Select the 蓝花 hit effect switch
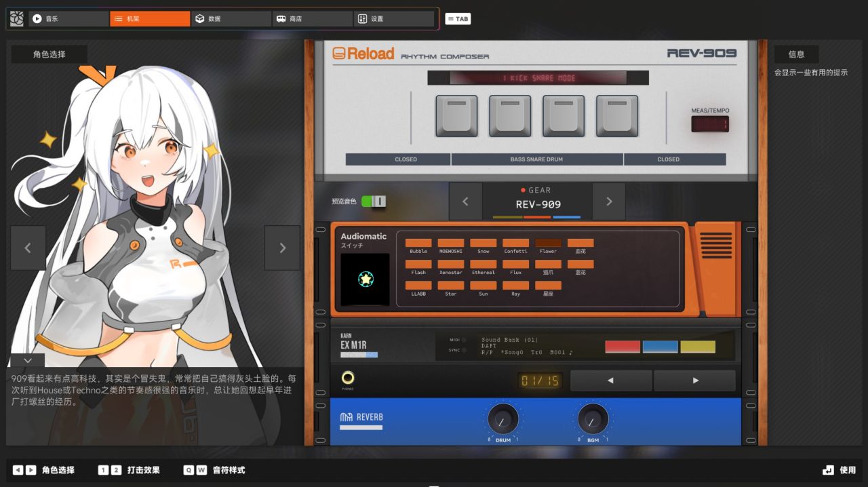 (x=580, y=264)
